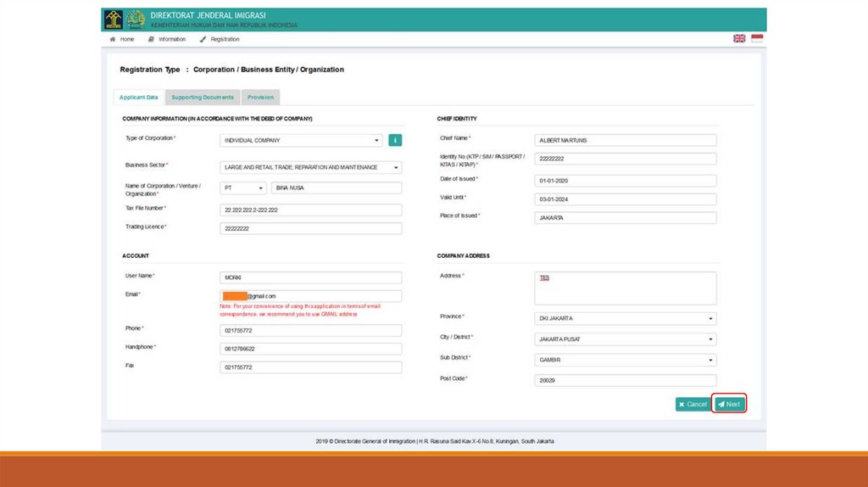Click the Next button
This screenshot has height=487, width=868.
(x=730, y=404)
